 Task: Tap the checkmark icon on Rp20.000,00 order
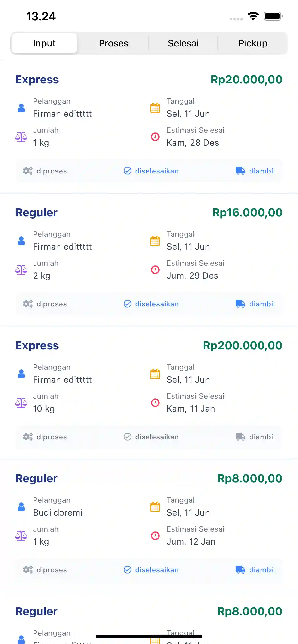(127, 171)
